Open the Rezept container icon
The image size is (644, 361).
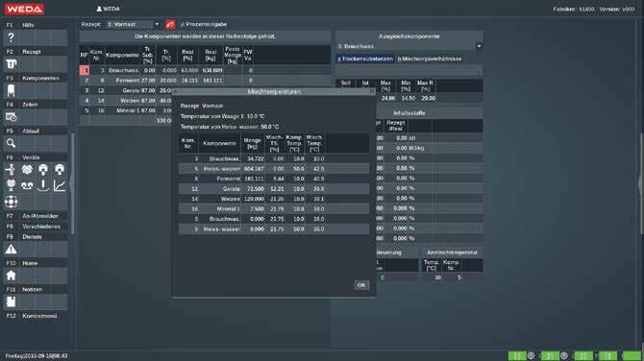[x=11, y=64]
